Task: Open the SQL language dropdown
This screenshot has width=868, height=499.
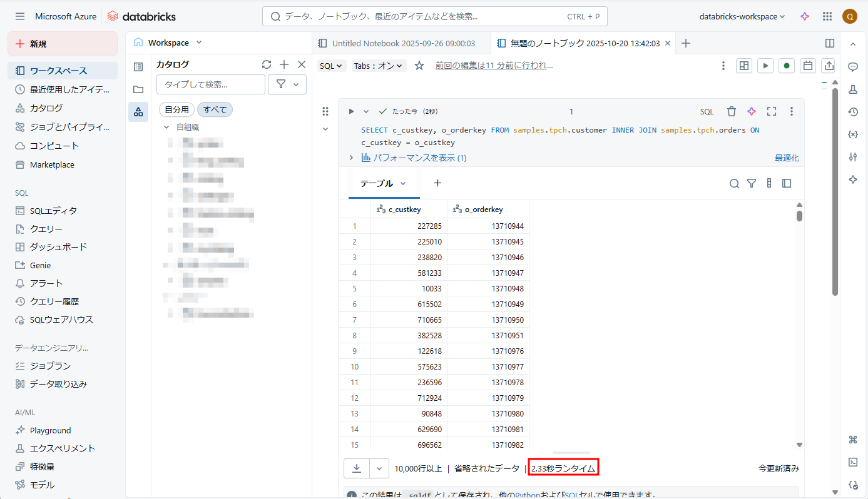Action: pyautogui.click(x=331, y=66)
